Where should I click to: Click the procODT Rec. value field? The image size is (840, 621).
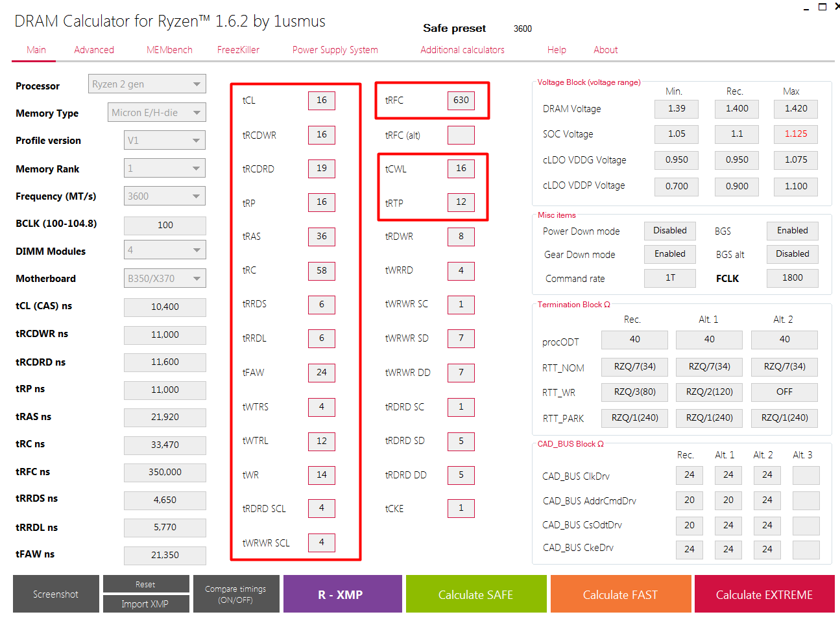[x=635, y=340]
